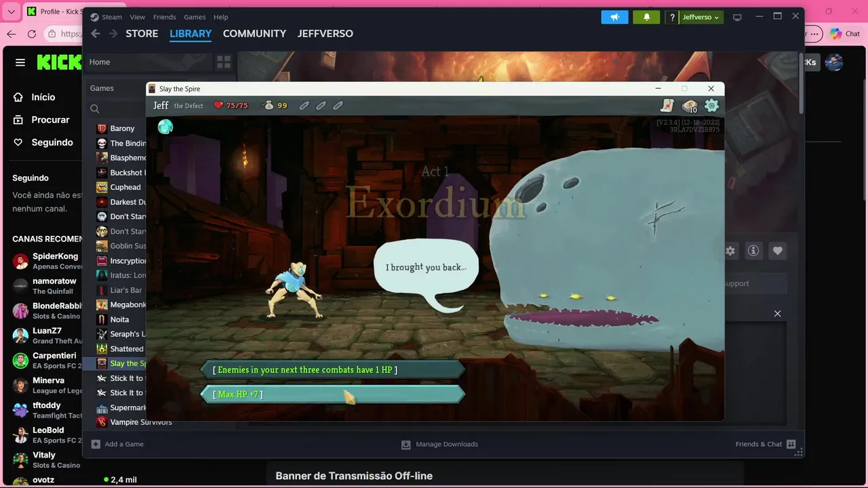Click Steam Big Picture monitor icon
Image resolution: width=868 pixels, height=488 pixels.
coord(737,17)
